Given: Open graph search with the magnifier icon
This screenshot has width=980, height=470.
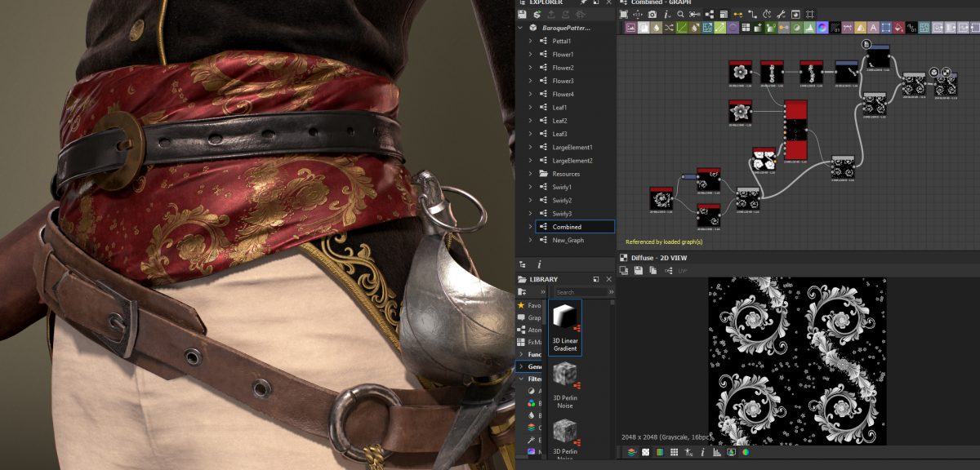Looking at the screenshot, I should click(x=680, y=14).
